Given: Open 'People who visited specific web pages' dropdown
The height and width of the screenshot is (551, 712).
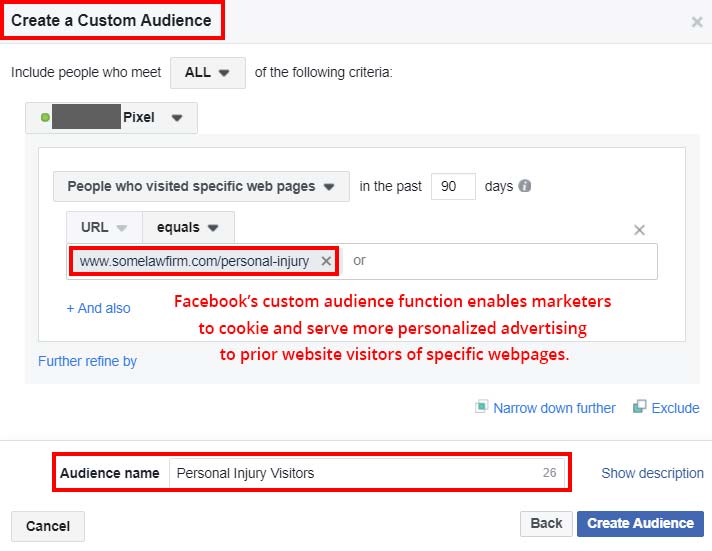Looking at the screenshot, I should tap(201, 186).
